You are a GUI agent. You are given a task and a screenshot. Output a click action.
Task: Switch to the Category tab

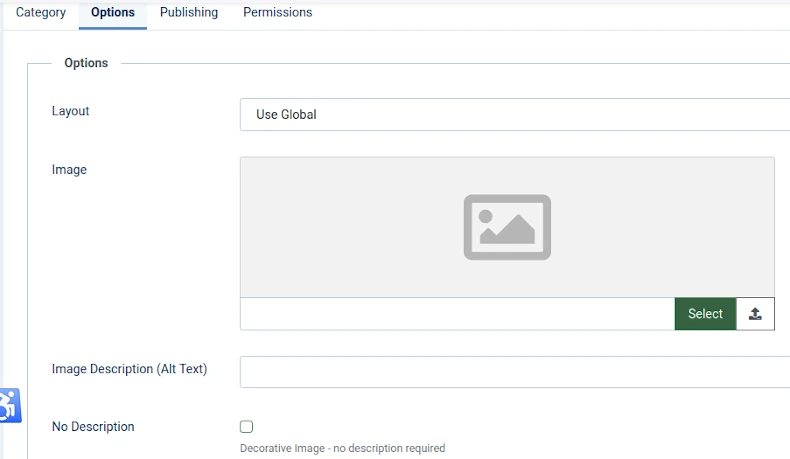point(41,13)
